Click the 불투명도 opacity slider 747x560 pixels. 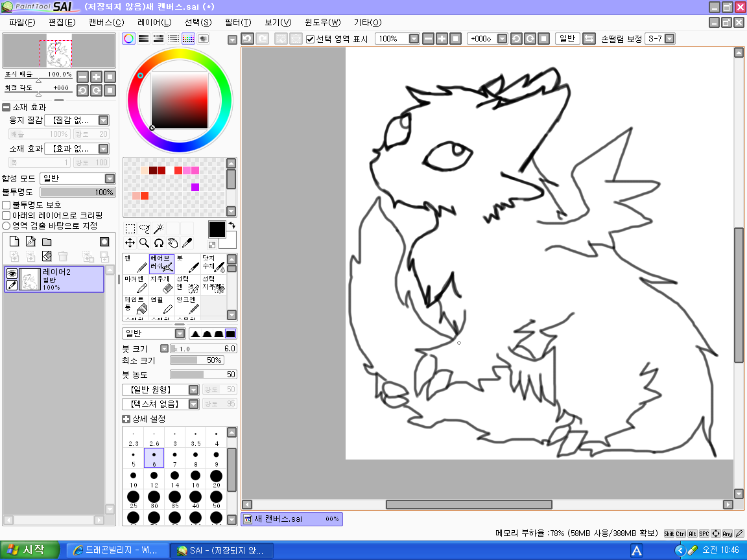tap(78, 192)
